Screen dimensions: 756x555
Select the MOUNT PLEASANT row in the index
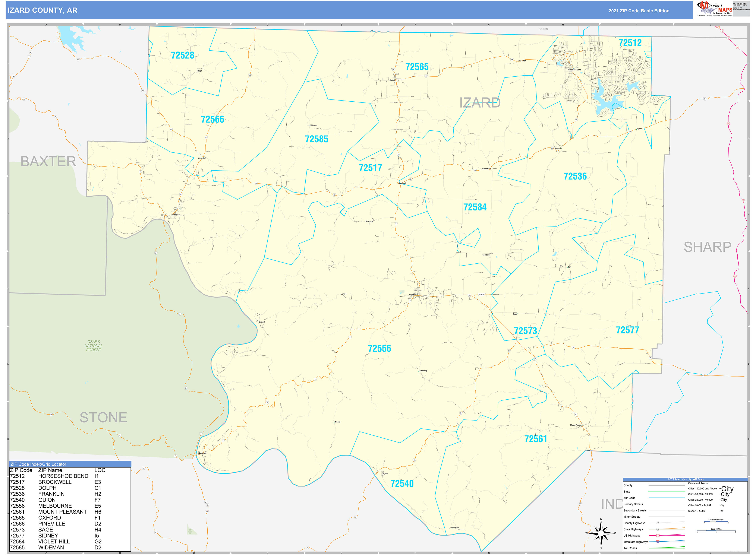pos(70,512)
